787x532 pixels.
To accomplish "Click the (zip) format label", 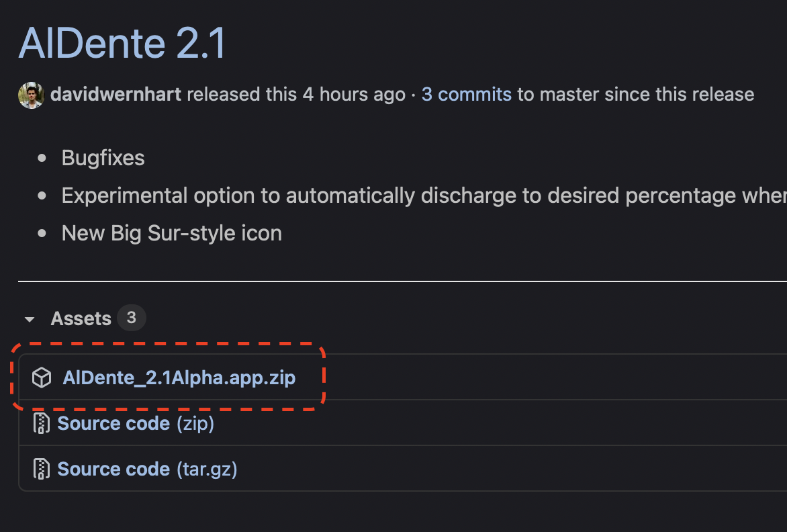I will click(x=195, y=424).
